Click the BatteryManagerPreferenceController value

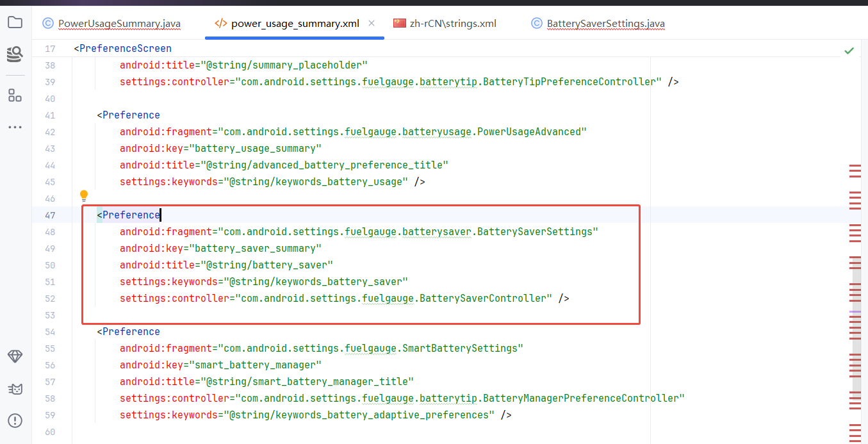point(461,399)
